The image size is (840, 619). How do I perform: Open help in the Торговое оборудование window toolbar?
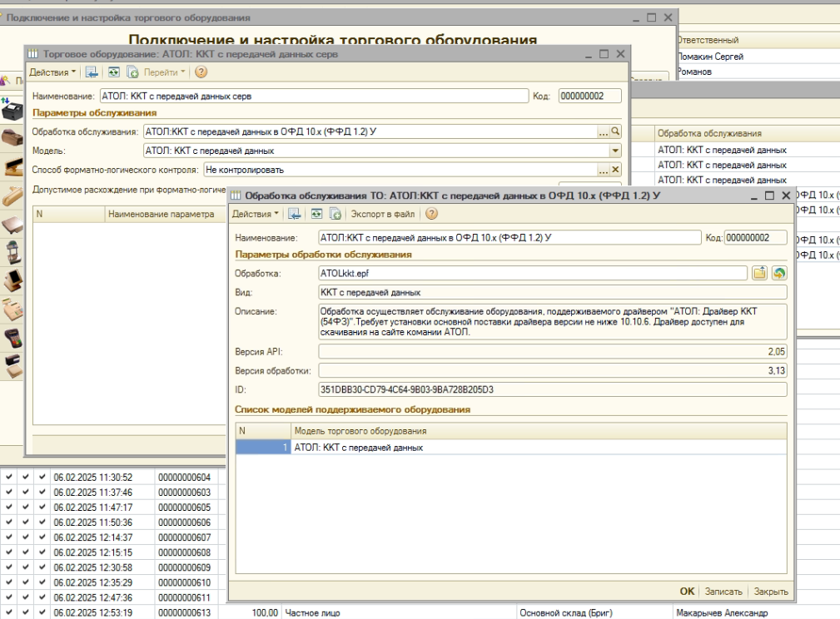(x=201, y=72)
